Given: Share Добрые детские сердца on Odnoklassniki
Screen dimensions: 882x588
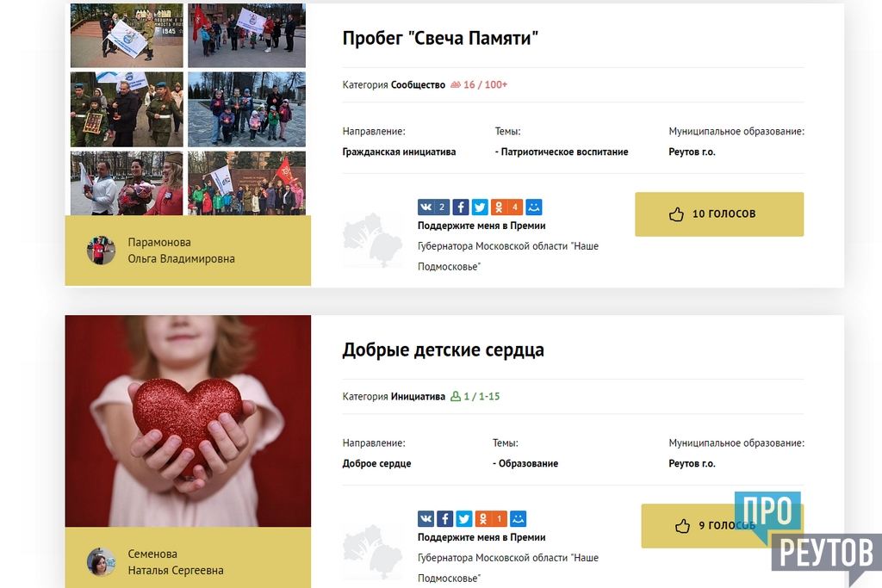Looking at the screenshot, I should [491, 518].
